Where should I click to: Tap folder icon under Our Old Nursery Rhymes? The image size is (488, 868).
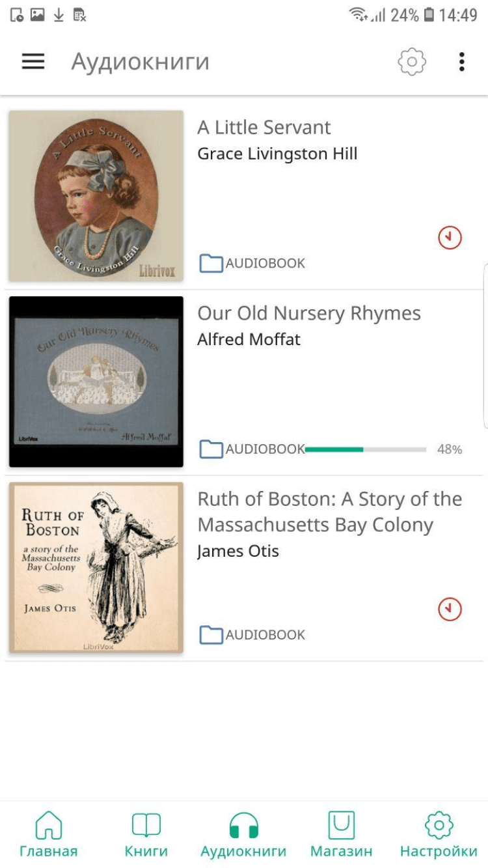coord(211,449)
